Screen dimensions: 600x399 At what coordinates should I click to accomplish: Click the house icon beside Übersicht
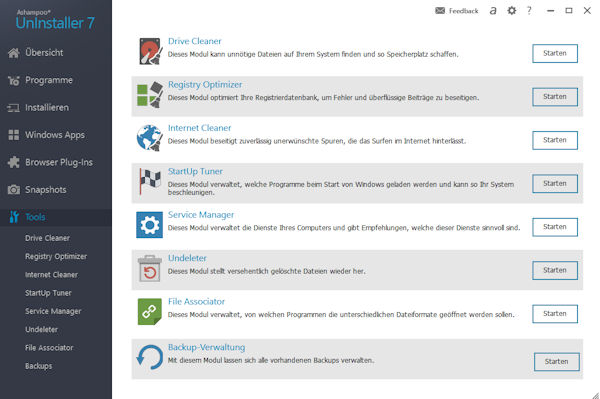[13, 53]
